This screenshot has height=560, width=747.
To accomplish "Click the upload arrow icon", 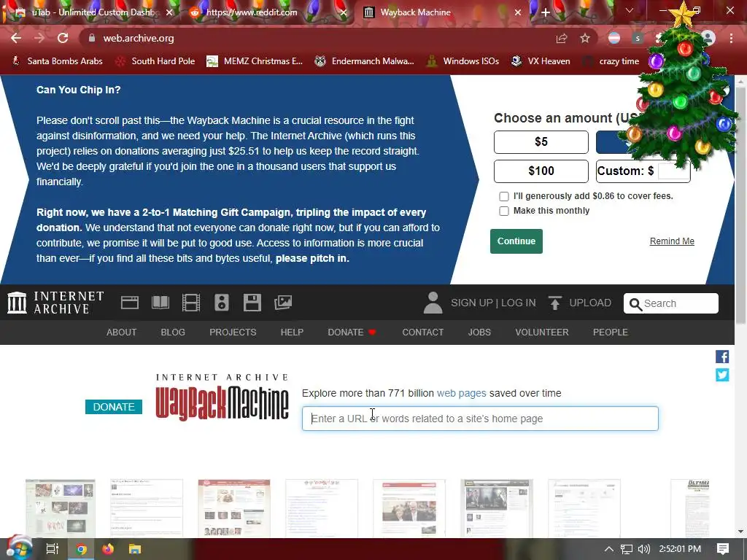I will [554, 303].
